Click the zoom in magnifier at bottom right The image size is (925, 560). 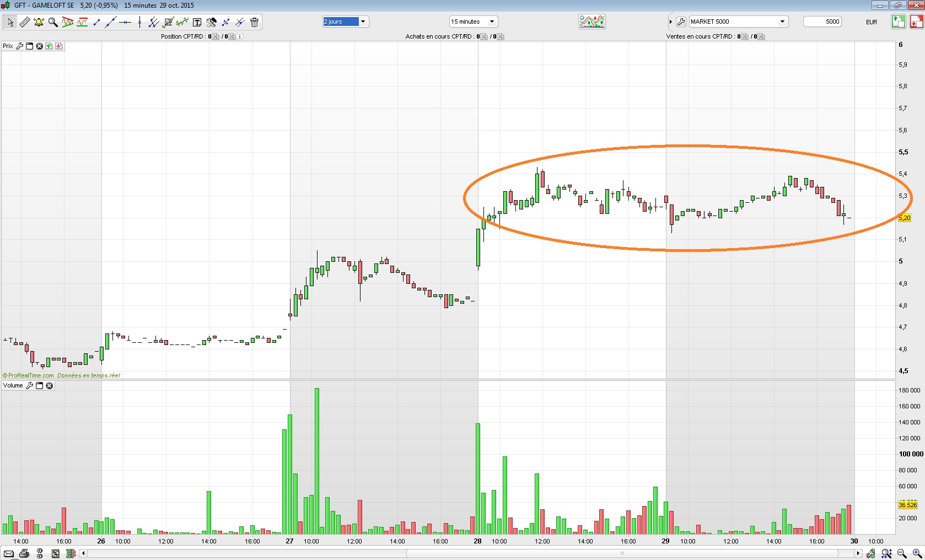[917, 553]
